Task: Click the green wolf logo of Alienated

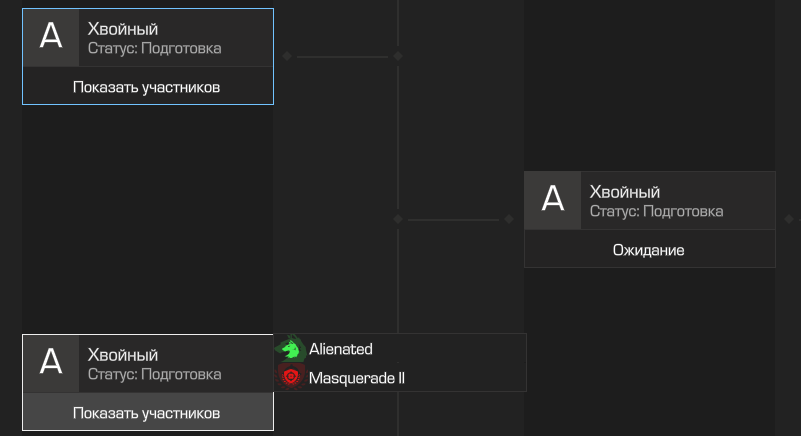Action: click(x=291, y=349)
